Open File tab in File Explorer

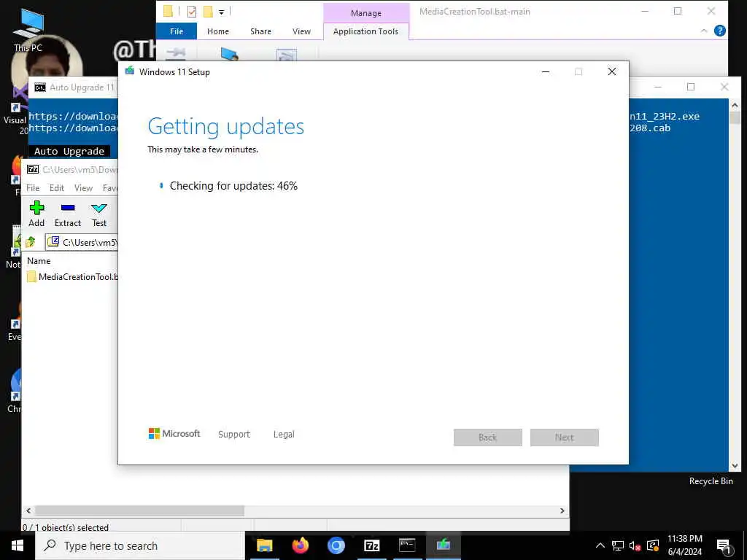pos(177,31)
